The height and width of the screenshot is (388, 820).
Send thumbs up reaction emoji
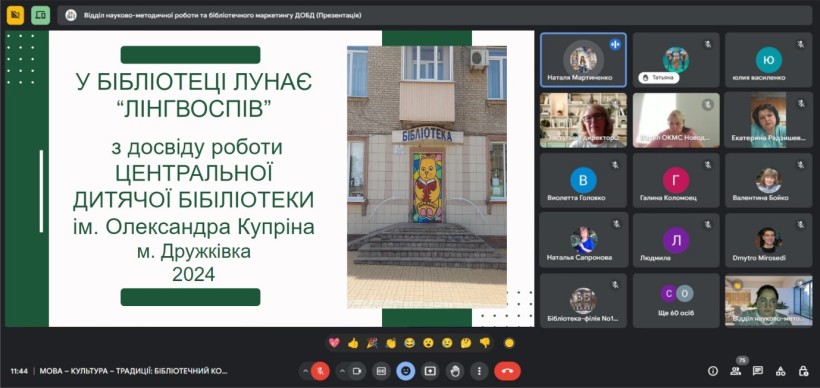353,343
